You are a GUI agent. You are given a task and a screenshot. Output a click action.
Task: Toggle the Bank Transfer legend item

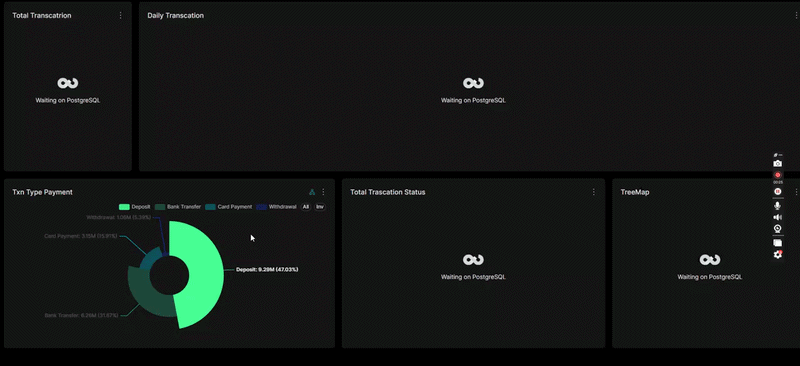178,207
